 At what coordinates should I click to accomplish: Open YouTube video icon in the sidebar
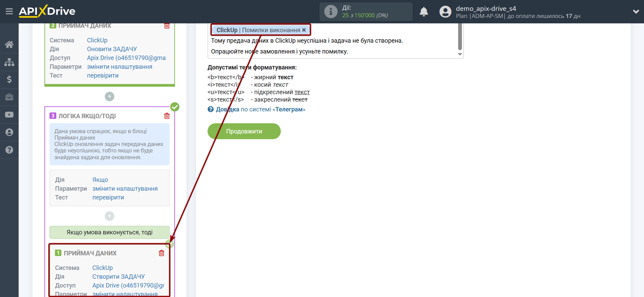[x=9, y=115]
